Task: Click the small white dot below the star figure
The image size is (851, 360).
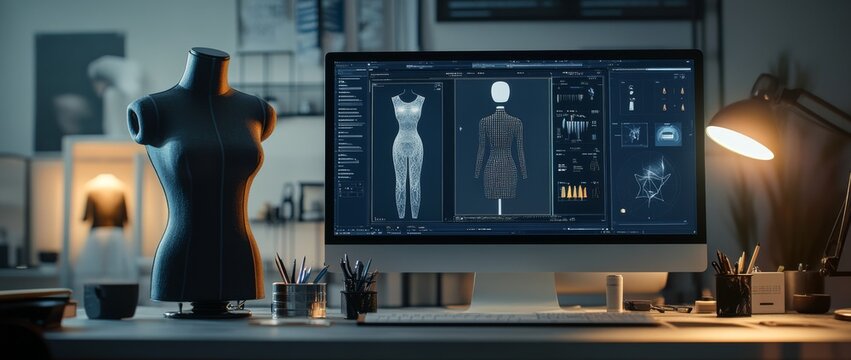Action: pos(623,211)
